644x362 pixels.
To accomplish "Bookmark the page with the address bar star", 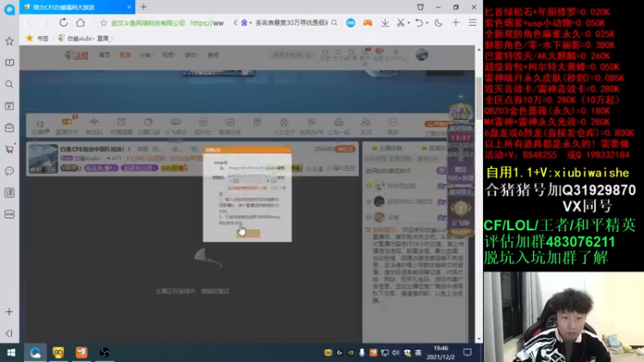I will pyautogui.click(x=104, y=23).
